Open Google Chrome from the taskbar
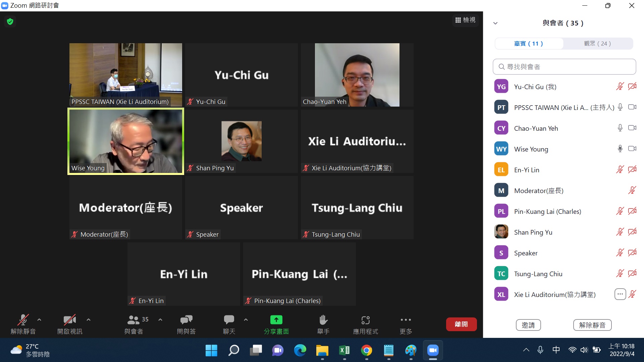Screen dimensions: 644x362 (x=367, y=351)
